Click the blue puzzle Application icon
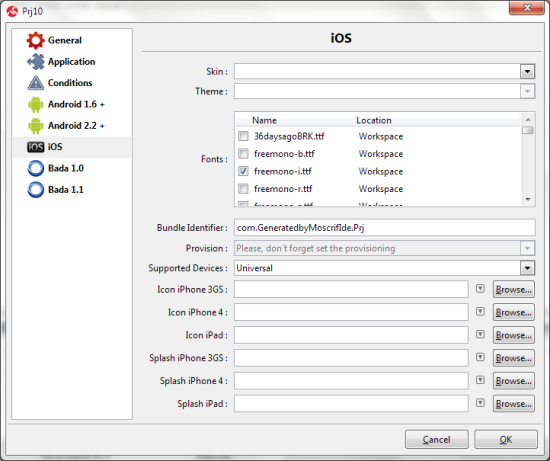550x461 pixels. point(35,62)
